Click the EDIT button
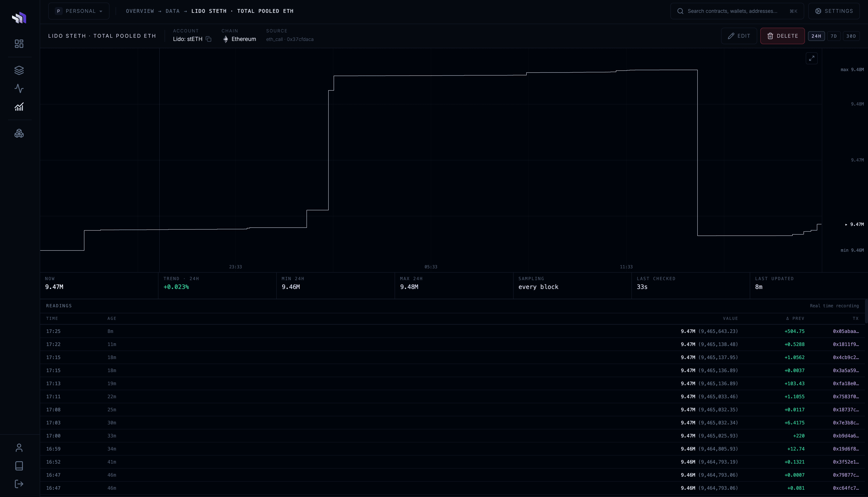 pos(739,36)
